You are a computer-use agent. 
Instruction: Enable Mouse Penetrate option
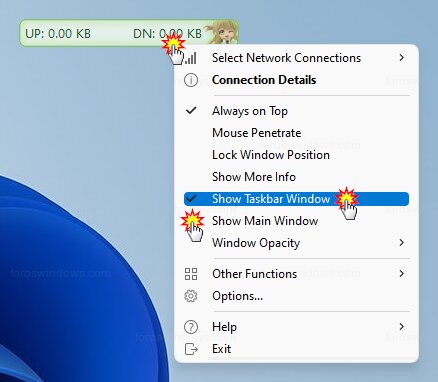click(296, 133)
